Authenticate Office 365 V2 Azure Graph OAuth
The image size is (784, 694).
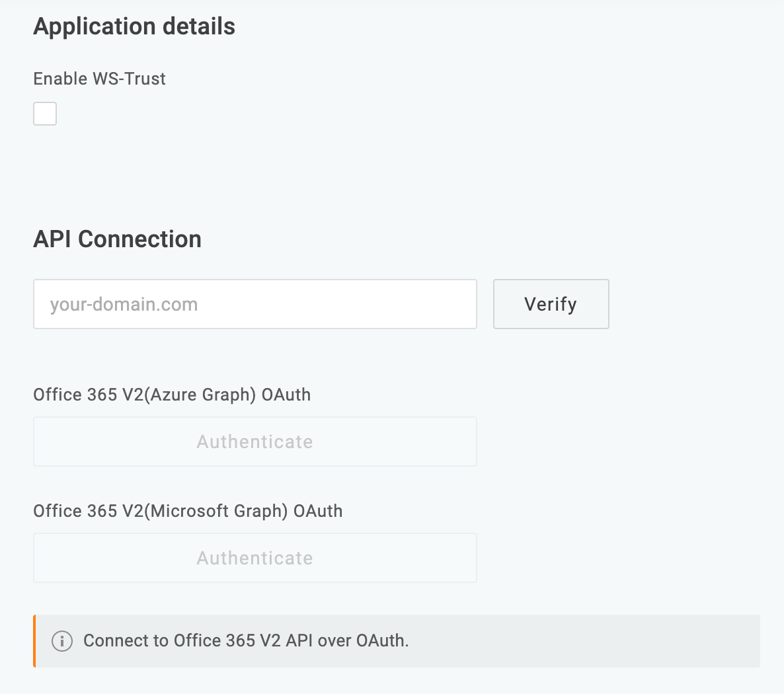pos(255,442)
